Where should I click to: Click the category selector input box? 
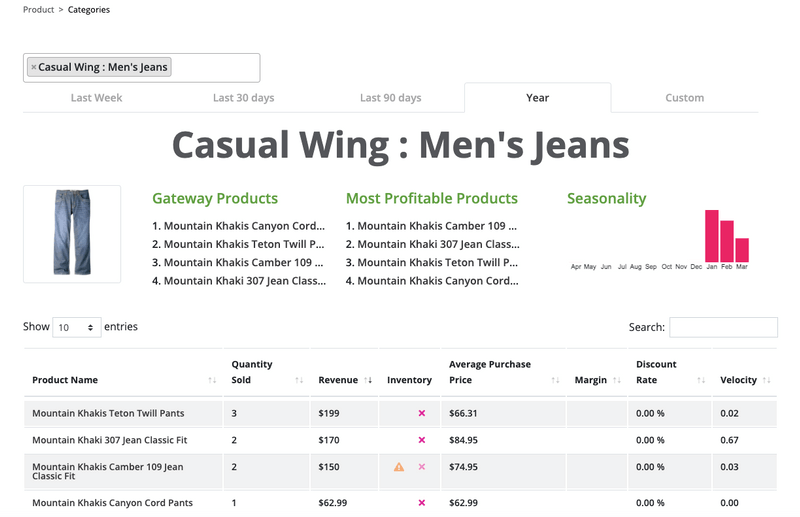click(215, 68)
